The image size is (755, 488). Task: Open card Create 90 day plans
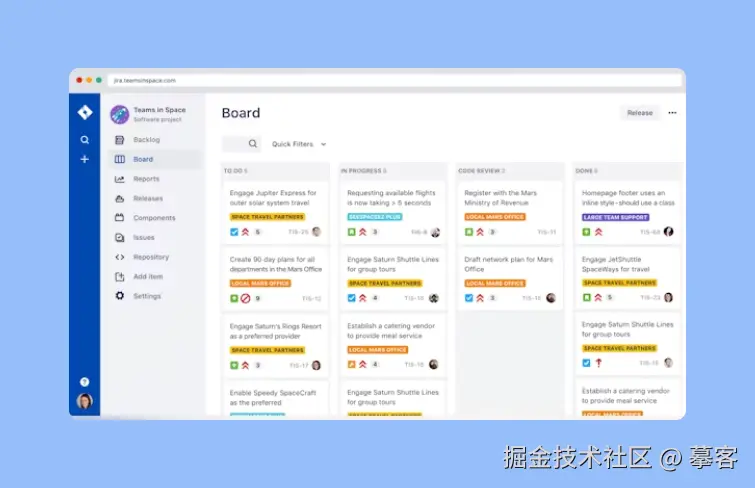click(x=275, y=278)
